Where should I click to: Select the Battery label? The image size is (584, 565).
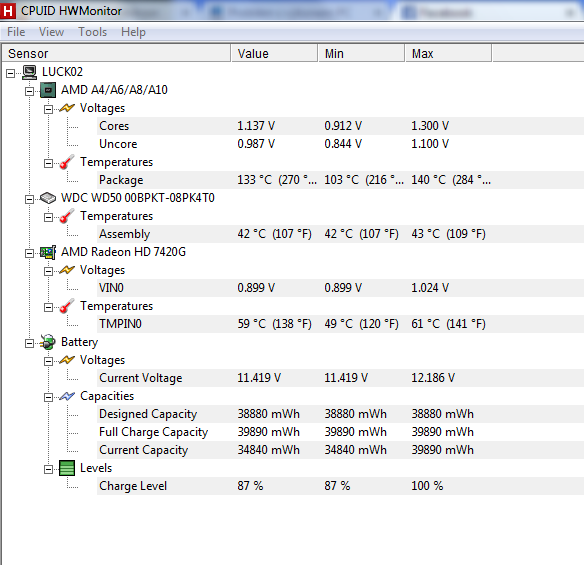[79, 342]
